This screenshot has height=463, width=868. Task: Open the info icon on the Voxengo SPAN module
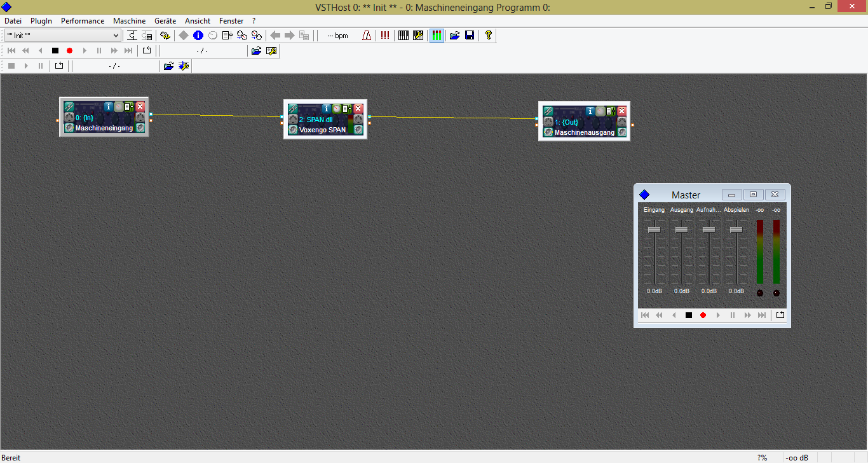coord(327,109)
